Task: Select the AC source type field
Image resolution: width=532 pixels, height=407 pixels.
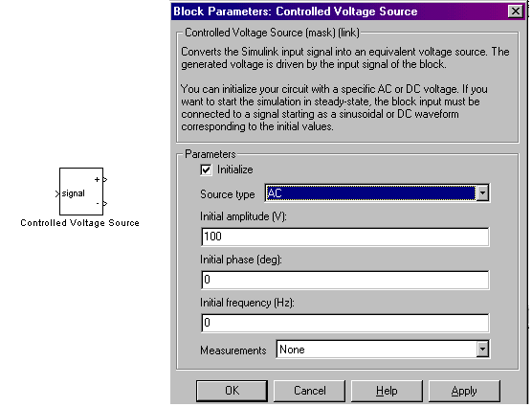Action: (x=370, y=193)
